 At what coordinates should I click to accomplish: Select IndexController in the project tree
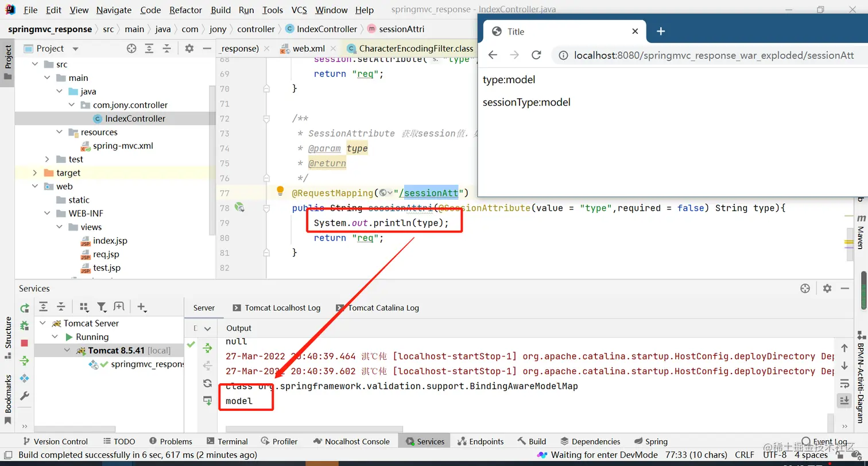click(x=135, y=119)
